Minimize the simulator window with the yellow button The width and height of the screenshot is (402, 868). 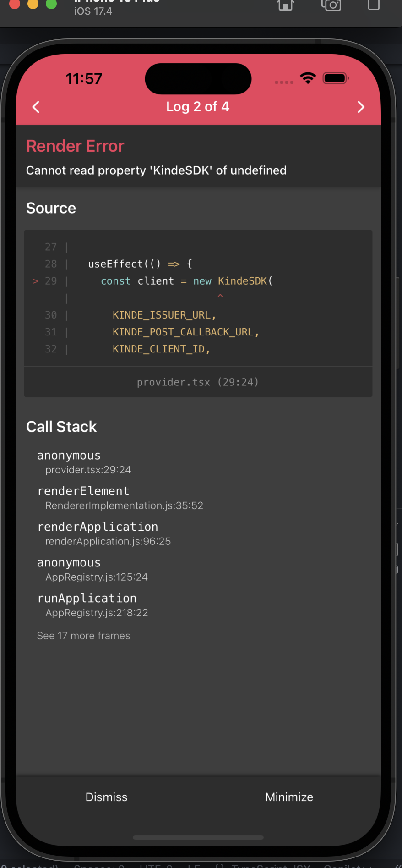click(33, 4)
